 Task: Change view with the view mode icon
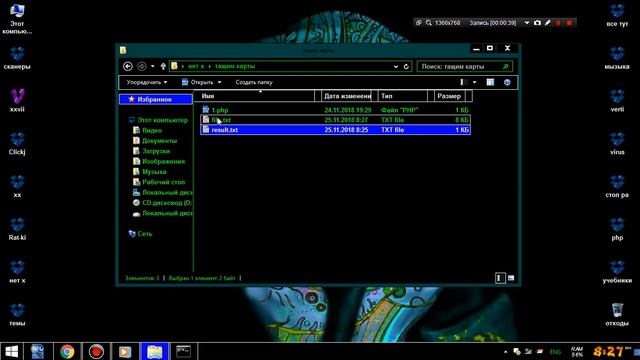[463, 82]
